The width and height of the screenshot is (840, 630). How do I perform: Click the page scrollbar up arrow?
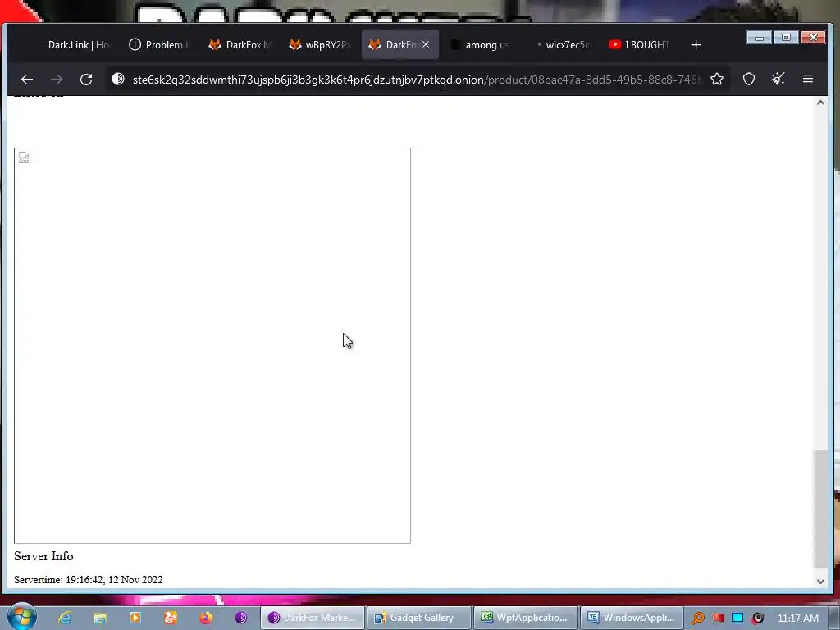pyautogui.click(x=820, y=103)
